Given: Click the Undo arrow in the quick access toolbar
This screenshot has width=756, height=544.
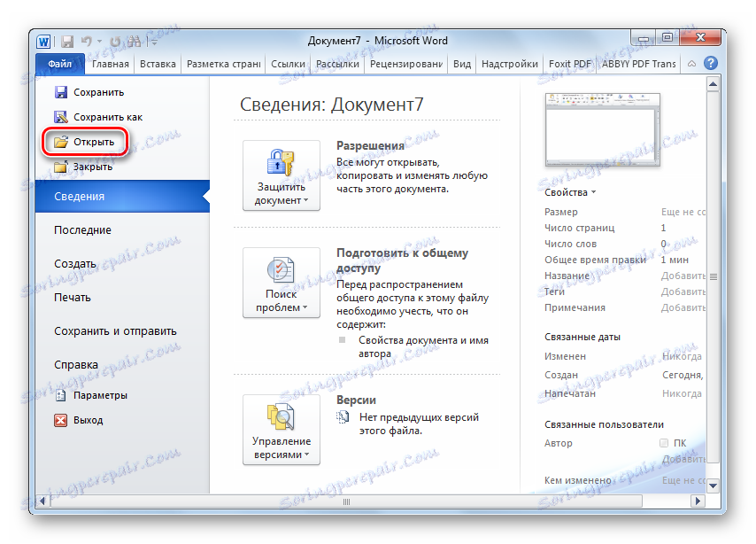Looking at the screenshot, I should coord(86,42).
